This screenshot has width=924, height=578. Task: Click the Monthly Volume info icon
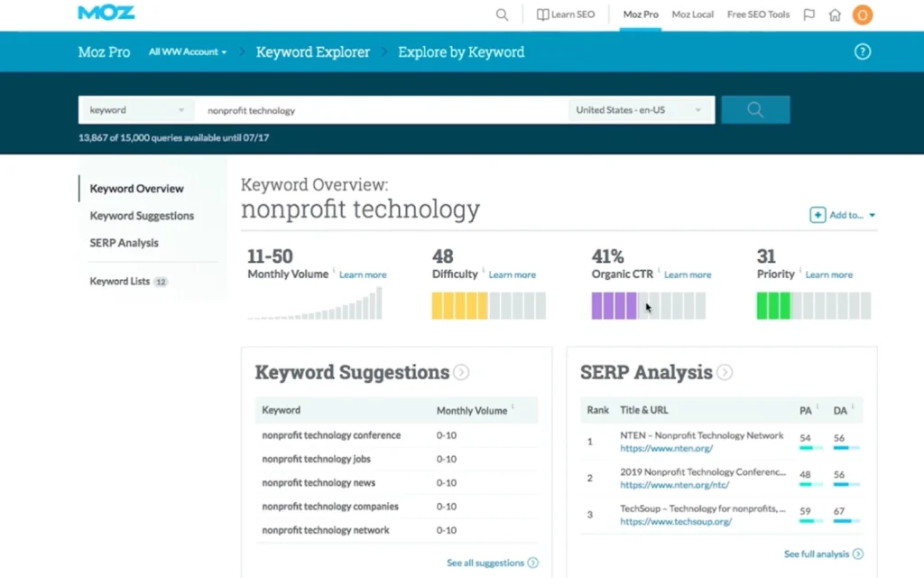click(334, 271)
